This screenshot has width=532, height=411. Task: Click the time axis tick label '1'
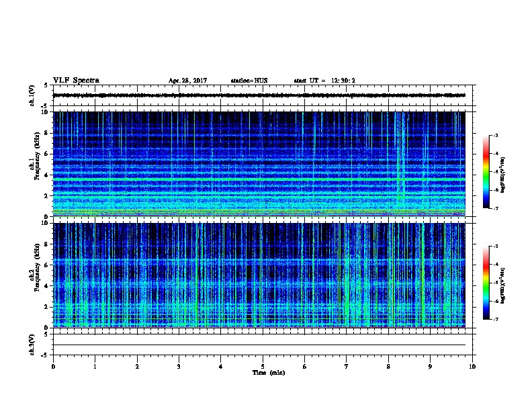[95, 367]
